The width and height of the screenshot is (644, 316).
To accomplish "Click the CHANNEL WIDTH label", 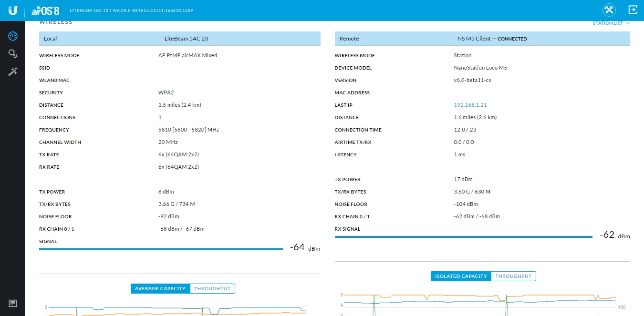I will (60, 142).
